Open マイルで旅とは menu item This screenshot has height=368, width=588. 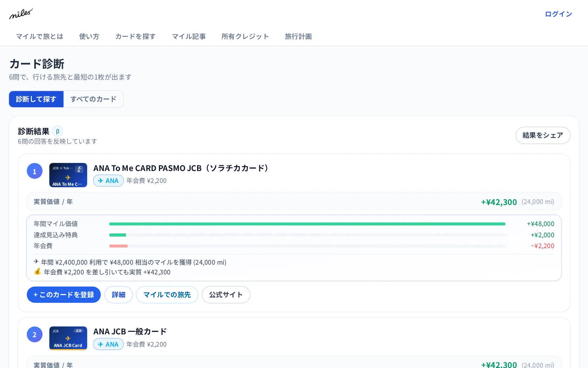pos(40,36)
